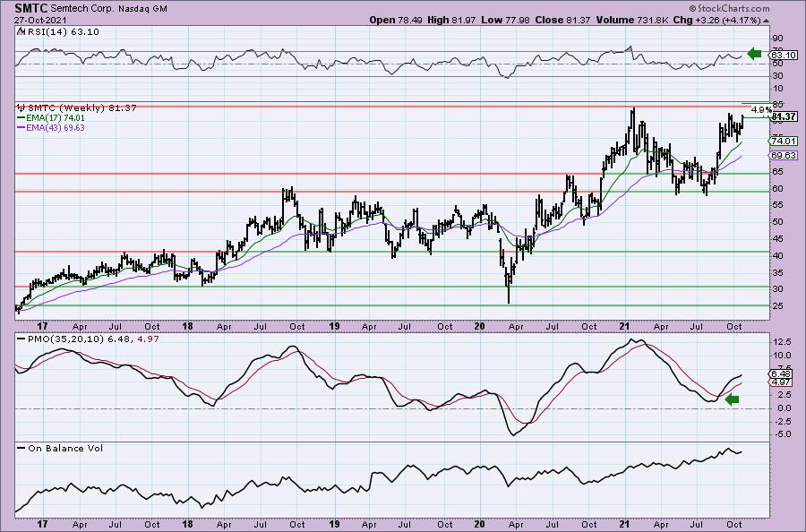Click the Chg +3.26 (+4.17%) value
This screenshot has width=806, height=532.
tap(717, 20)
